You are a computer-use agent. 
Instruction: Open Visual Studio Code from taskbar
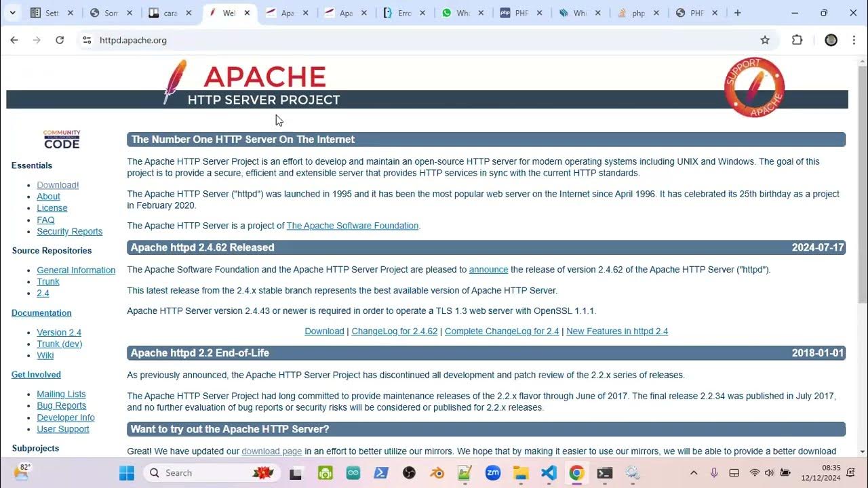pyautogui.click(x=549, y=473)
